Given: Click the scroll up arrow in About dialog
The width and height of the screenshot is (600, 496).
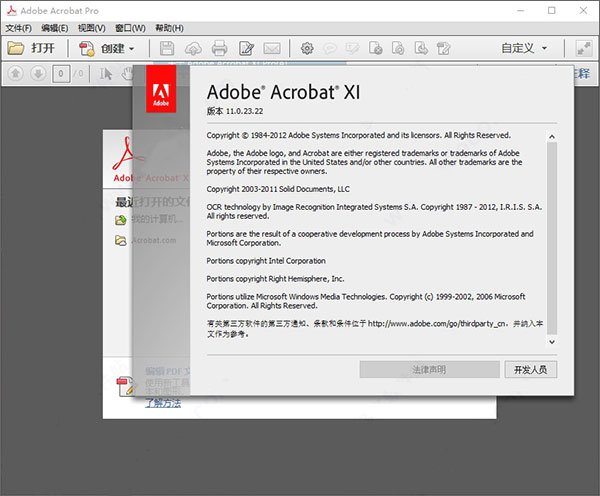Looking at the screenshot, I should [552, 136].
